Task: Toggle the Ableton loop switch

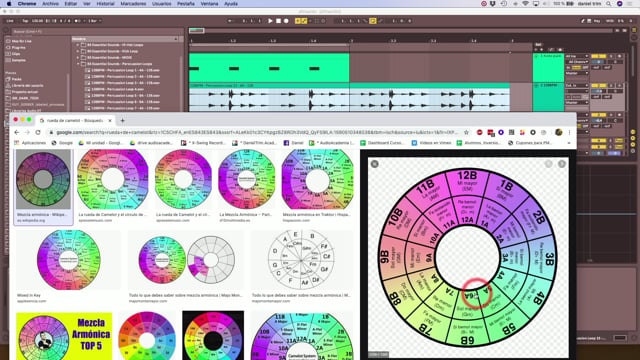Action: (x=373, y=21)
